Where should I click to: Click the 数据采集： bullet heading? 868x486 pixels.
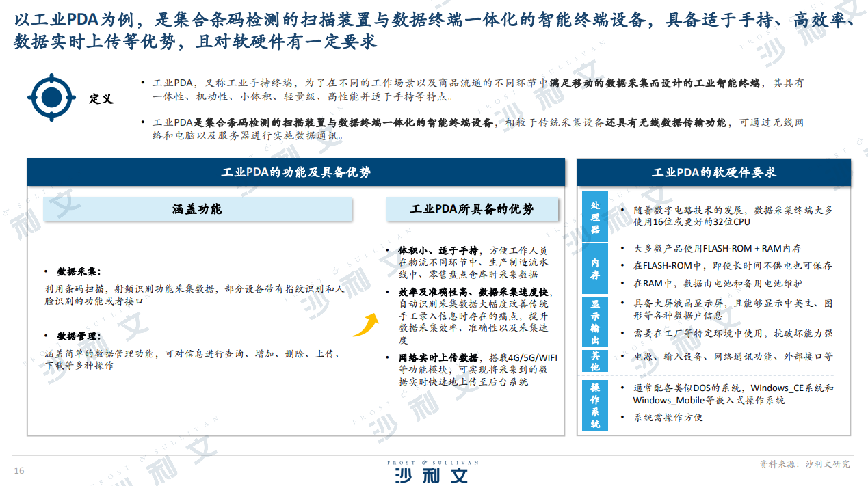pyautogui.click(x=79, y=271)
